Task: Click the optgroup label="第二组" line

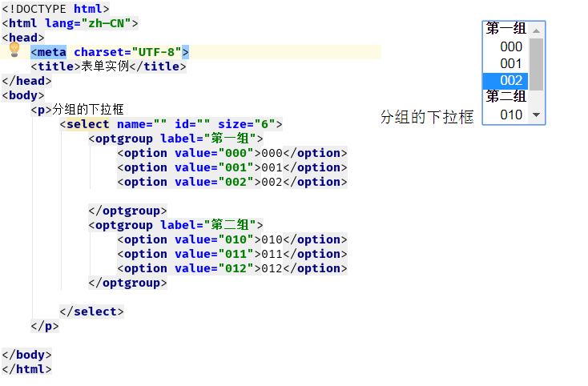Action: (x=175, y=225)
